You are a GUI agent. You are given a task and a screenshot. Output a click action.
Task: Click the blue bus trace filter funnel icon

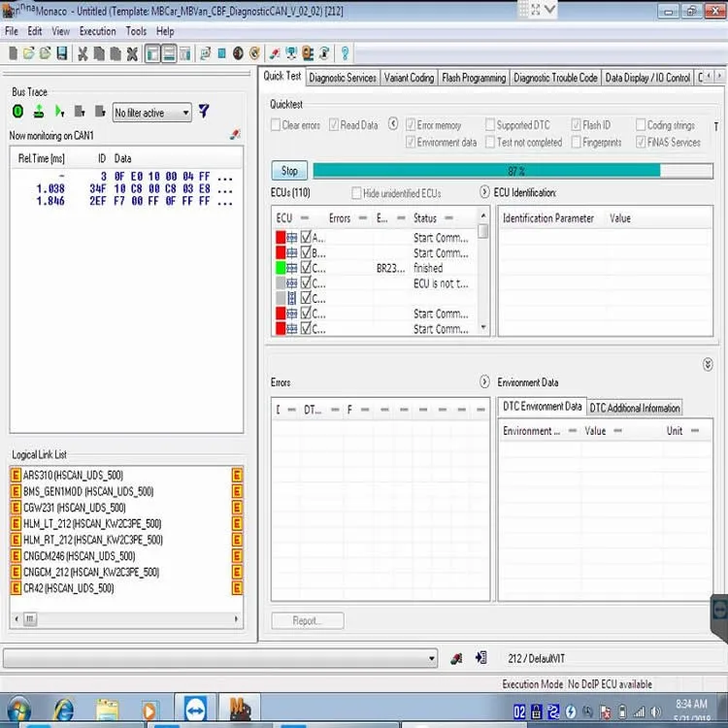(x=204, y=111)
